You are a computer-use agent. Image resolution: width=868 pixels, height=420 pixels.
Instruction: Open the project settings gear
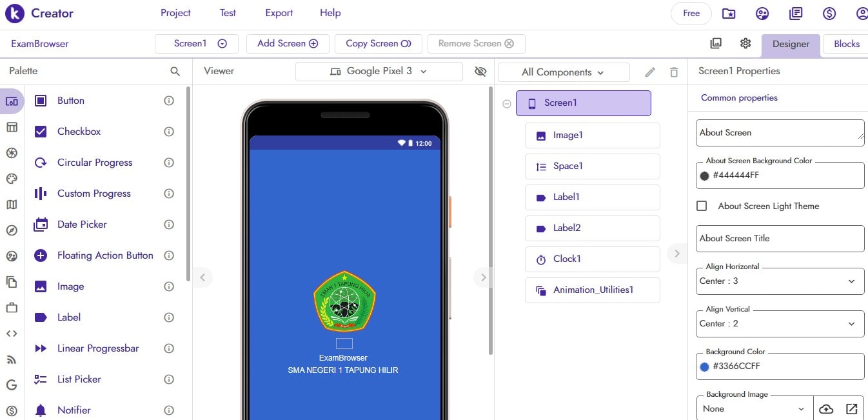[x=745, y=43]
